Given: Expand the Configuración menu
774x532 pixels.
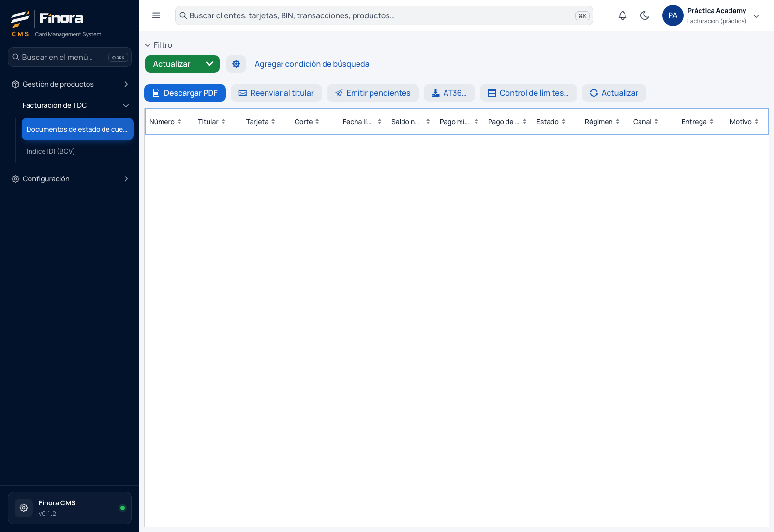Looking at the screenshot, I should coord(70,179).
